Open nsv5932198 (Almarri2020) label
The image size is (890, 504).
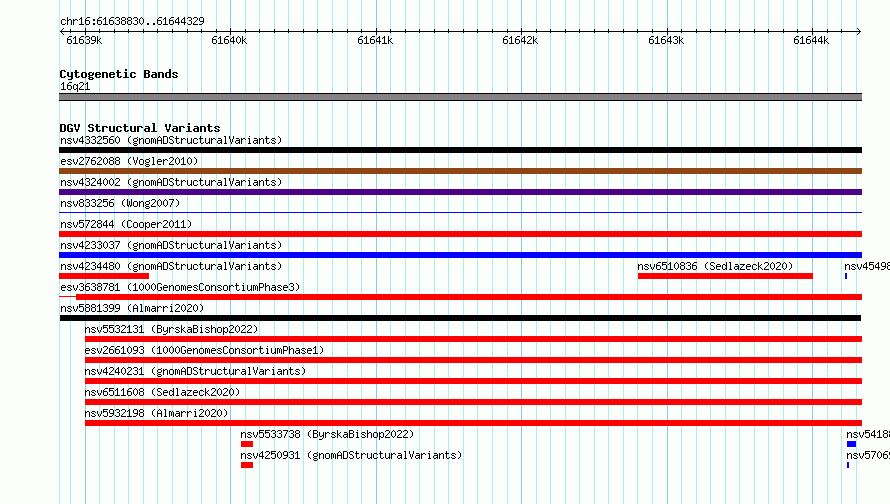coord(156,413)
